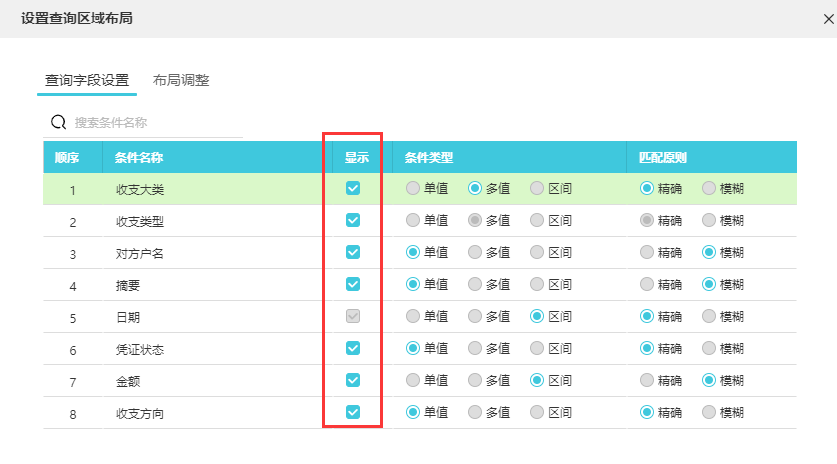
Task: Uncheck 显示 checkbox for 凭证状态
Action: (x=352, y=348)
